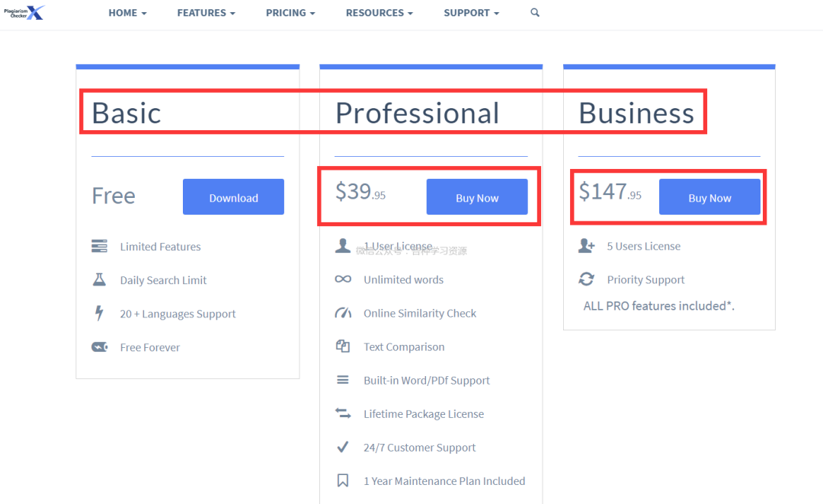Click Download button for Basic plan
823x504 pixels.
pos(234,196)
